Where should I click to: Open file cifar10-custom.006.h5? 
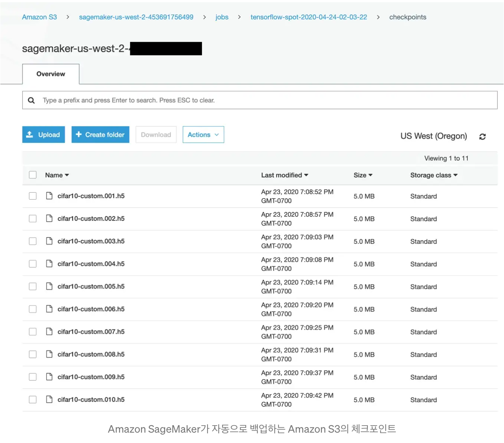click(91, 309)
